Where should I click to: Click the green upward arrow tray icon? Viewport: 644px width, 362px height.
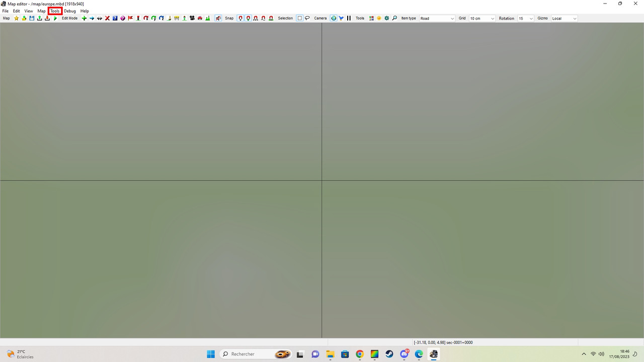(x=39, y=18)
